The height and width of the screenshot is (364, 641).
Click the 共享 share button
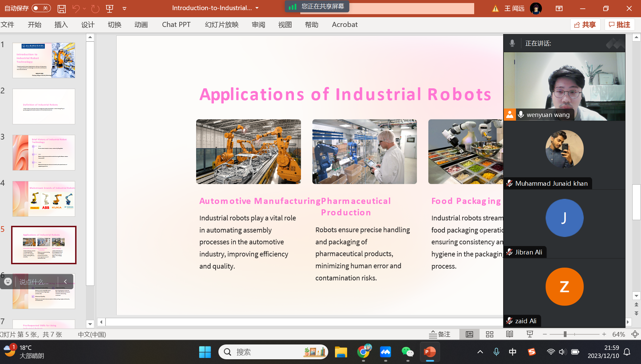585,25
